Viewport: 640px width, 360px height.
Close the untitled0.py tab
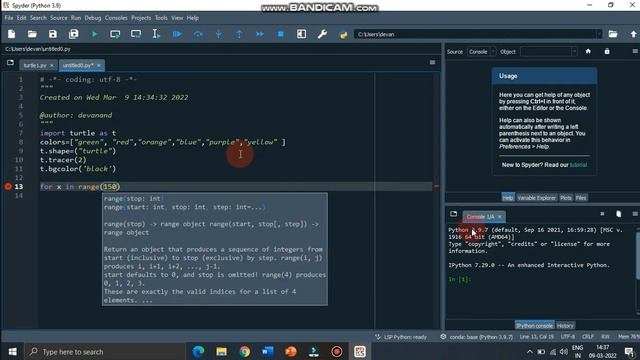(99, 65)
